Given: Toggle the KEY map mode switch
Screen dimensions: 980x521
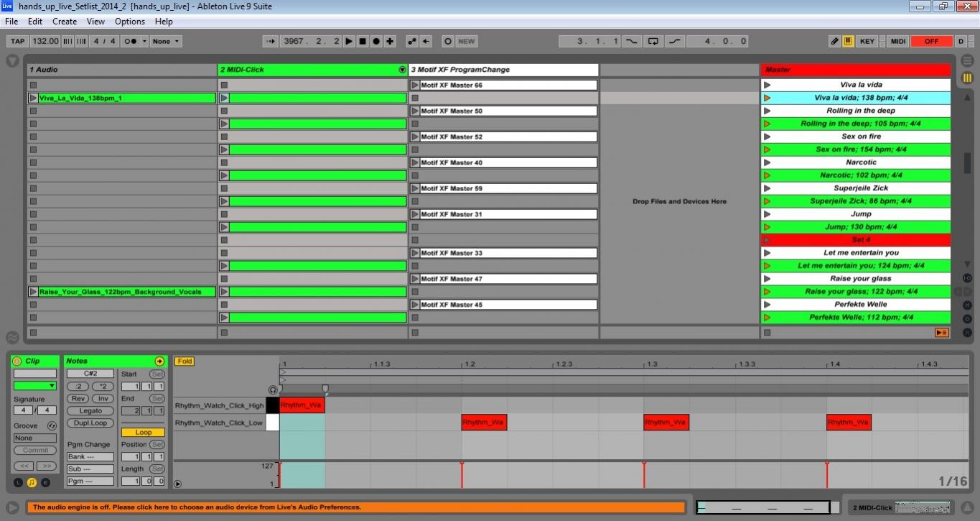Looking at the screenshot, I should pos(867,41).
